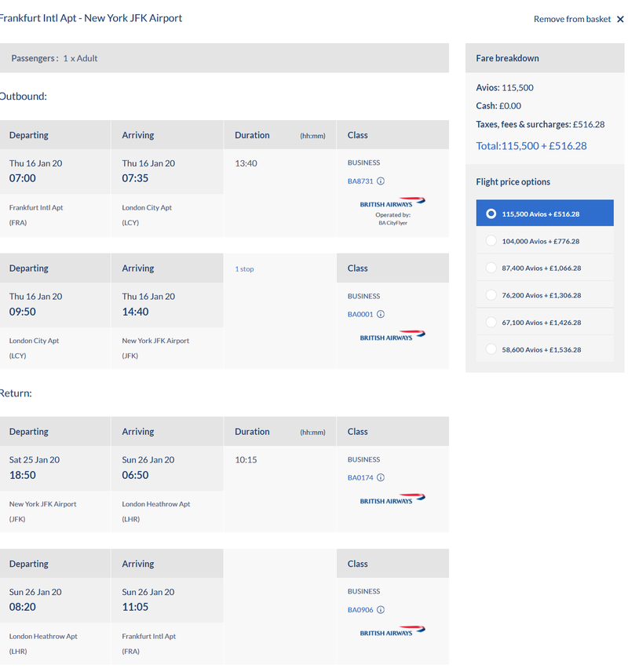Click the Remove from basket X icon

(620, 20)
